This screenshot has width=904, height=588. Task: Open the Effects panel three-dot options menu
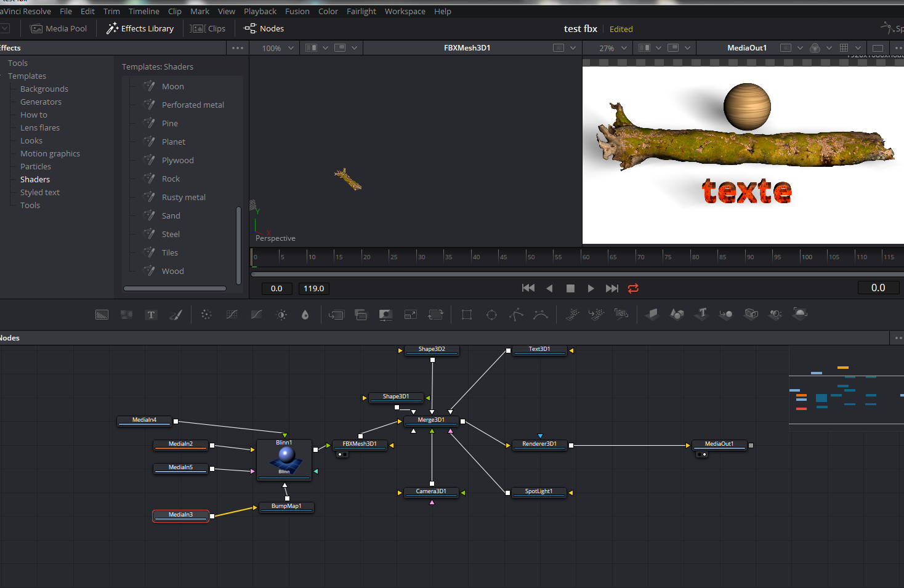(x=238, y=48)
